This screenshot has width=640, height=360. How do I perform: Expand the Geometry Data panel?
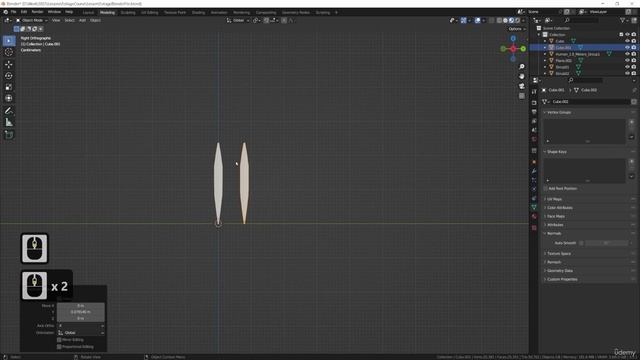(x=559, y=271)
